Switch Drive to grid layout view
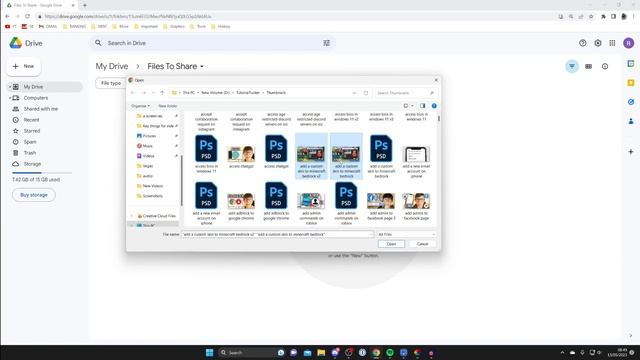The image size is (640, 360). pyautogui.click(x=589, y=66)
